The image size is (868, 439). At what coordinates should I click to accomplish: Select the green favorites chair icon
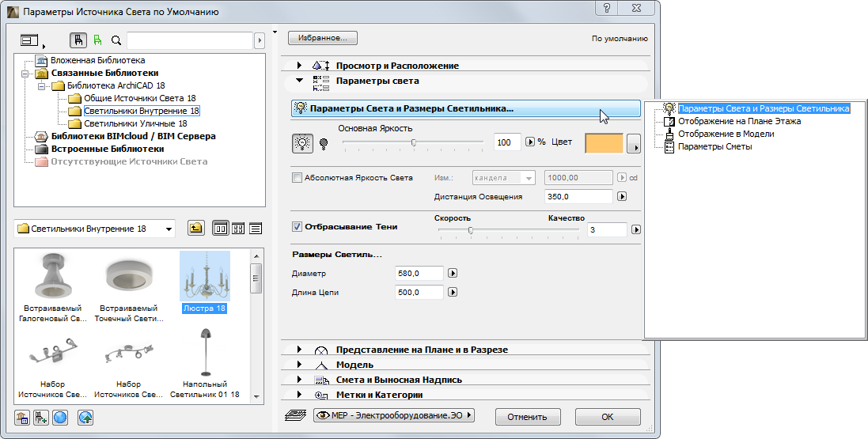point(98,40)
